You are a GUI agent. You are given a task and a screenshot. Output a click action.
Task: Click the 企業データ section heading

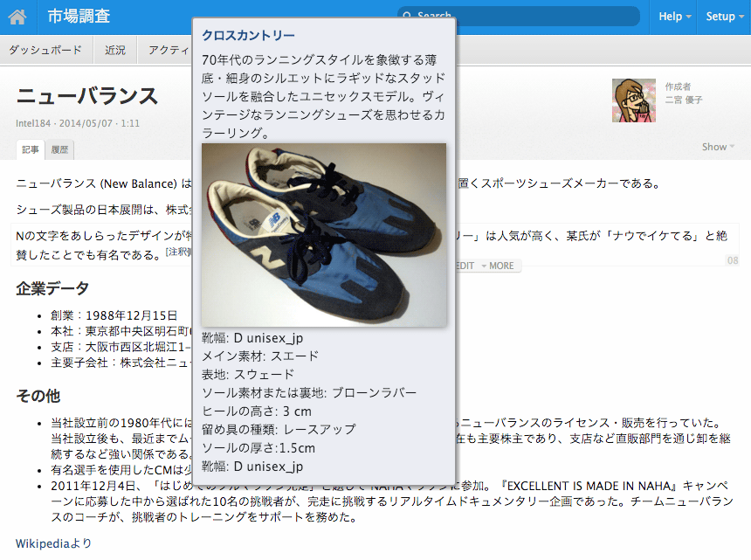53,288
